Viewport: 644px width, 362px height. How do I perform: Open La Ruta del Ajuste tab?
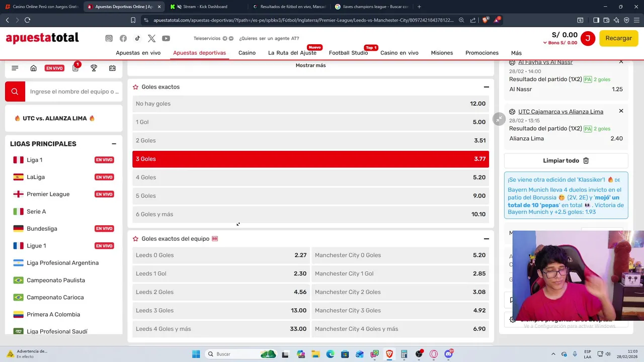point(292,53)
